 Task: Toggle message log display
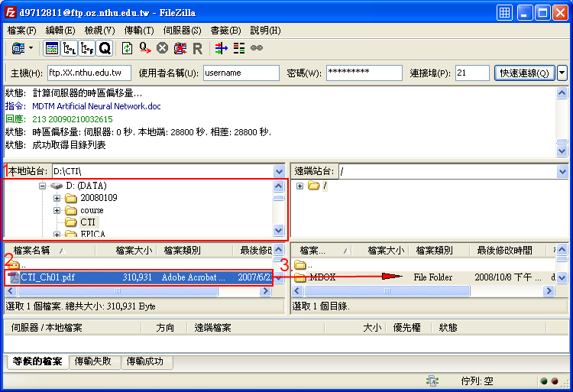click(52, 48)
